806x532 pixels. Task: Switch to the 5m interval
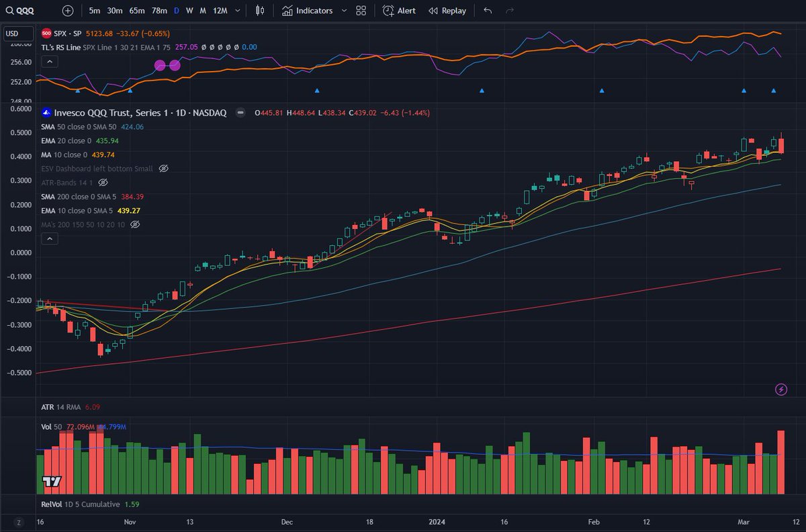95,11
